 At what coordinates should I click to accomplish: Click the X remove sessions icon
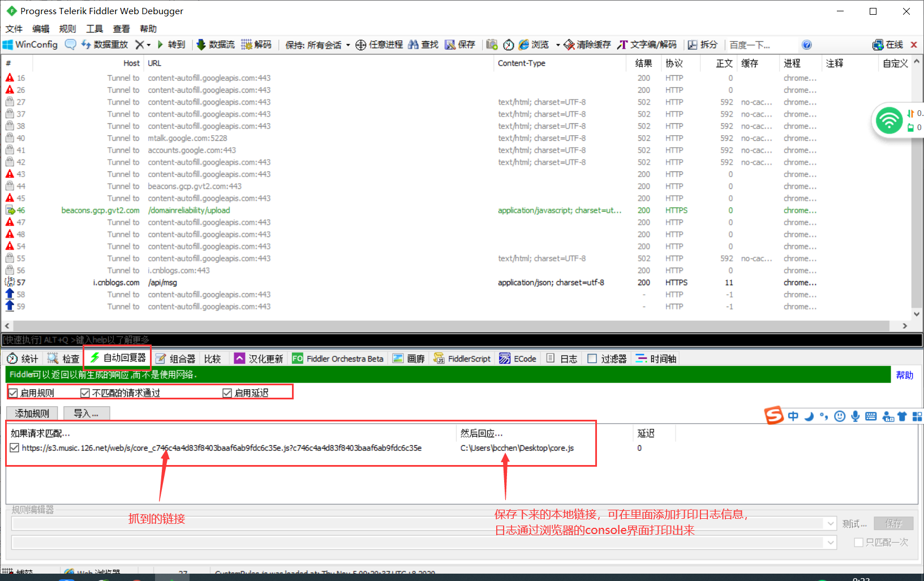click(x=139, y=45)
